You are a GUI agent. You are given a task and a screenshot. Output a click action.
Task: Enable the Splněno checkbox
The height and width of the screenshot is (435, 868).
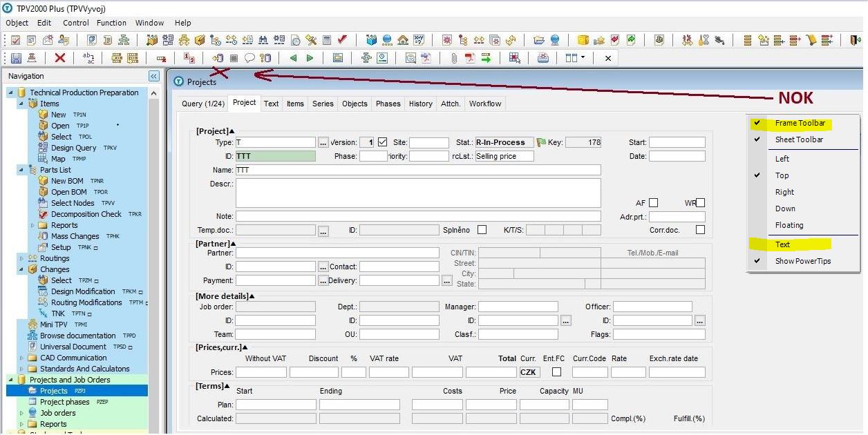pos(482,230)
